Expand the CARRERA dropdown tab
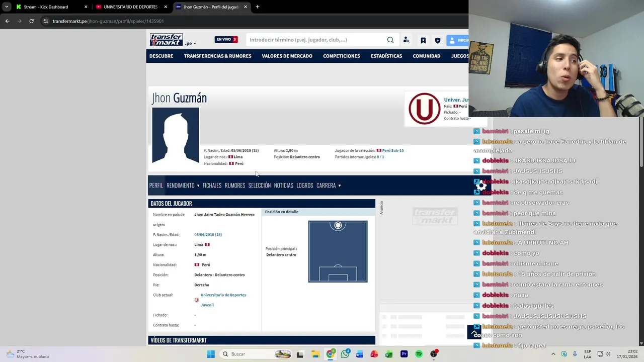Image resolution: width=644 pixels, height=362 pixels. coord(329,186)
